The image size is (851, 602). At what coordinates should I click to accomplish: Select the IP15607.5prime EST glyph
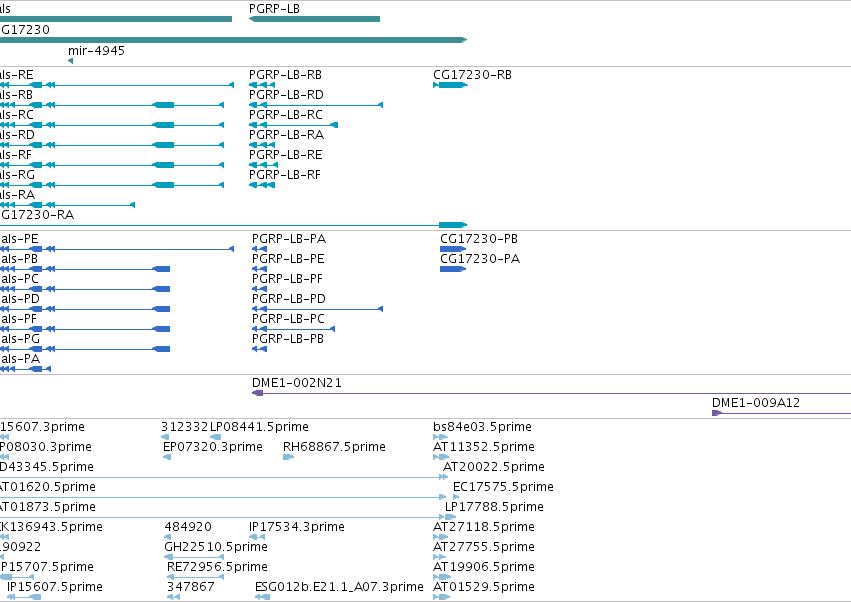(x=24, y=597)
